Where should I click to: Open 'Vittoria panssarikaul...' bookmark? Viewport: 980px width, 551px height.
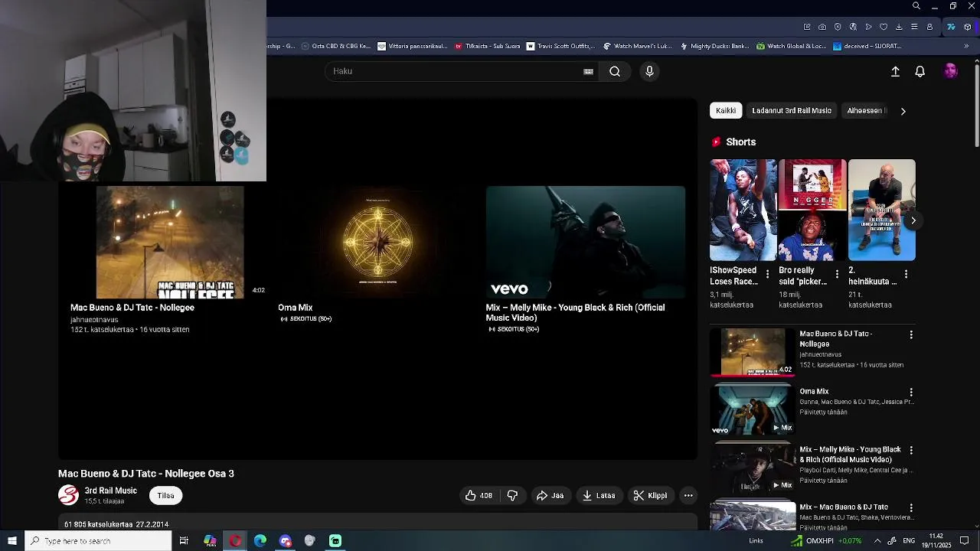click(x=413, y=46)
